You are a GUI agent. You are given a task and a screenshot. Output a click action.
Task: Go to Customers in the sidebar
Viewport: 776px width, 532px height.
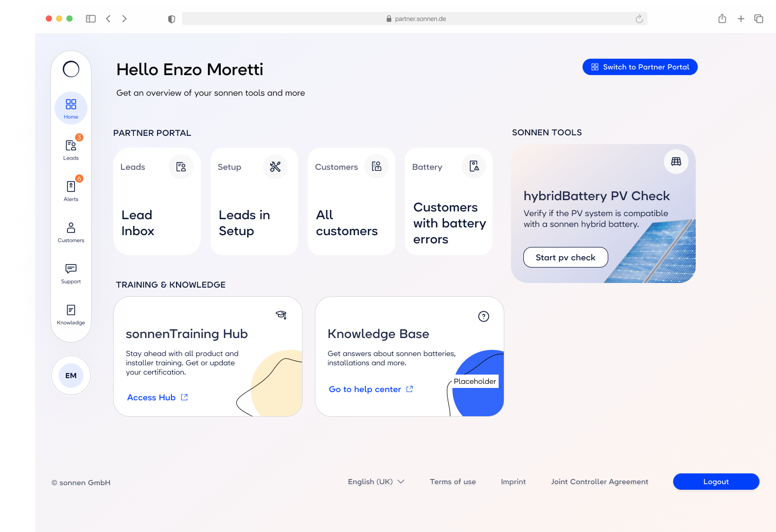coord(71,232)
